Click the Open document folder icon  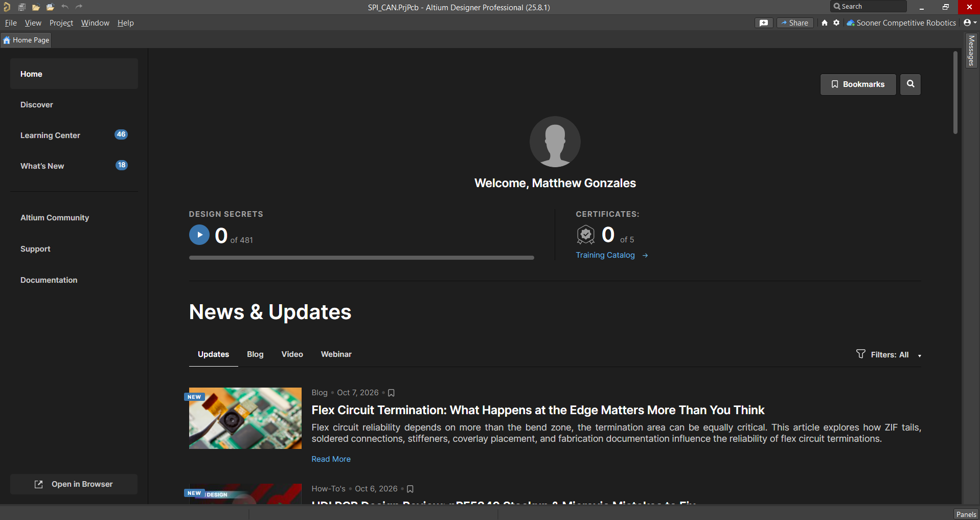36,7
